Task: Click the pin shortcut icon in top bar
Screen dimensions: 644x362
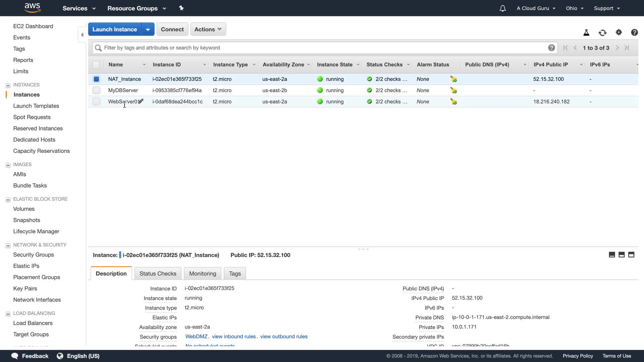Action: (x=181, y=8)
